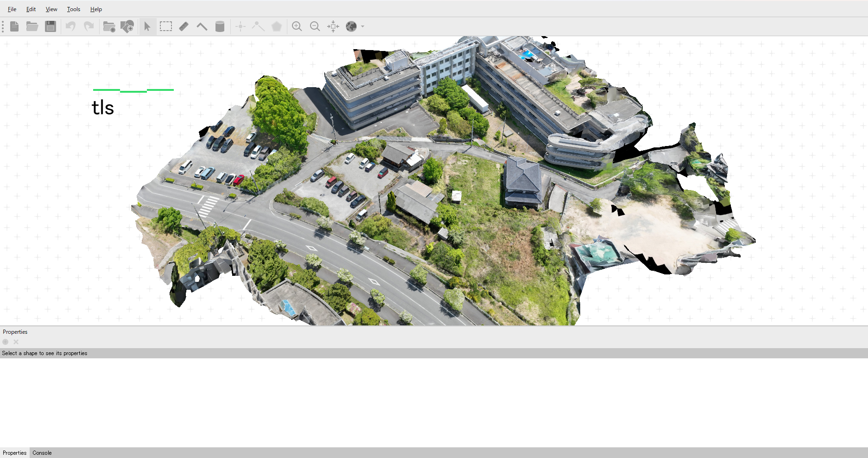The height and width of the screenshot is (458, 868).
Task: Open the File menu
Action: (x=12, y=9)
